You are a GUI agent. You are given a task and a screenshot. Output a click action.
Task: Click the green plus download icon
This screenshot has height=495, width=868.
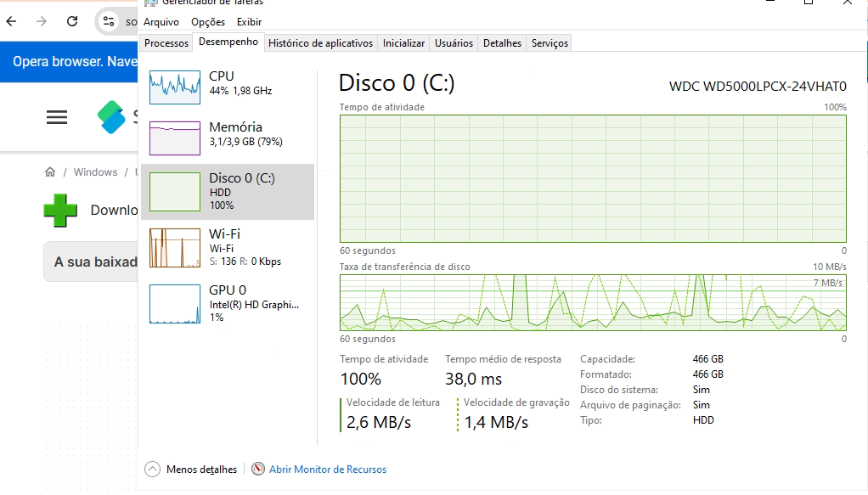pos(60,211)
